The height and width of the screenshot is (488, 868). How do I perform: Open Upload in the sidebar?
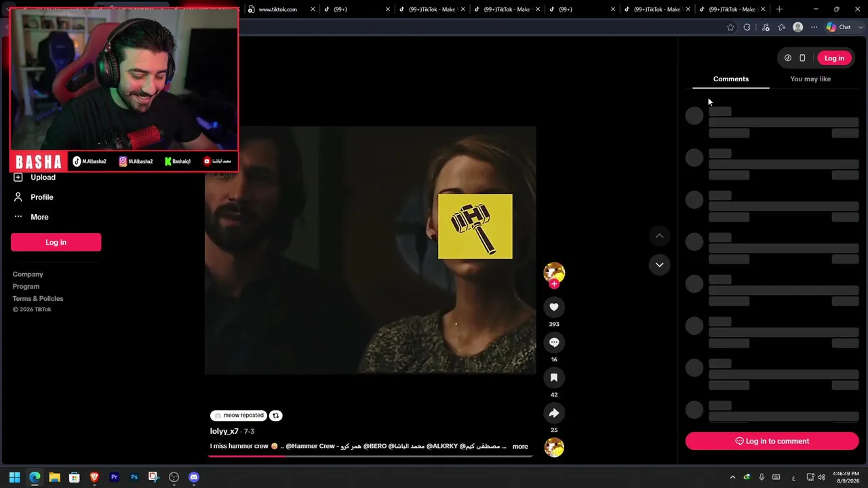tap(43, 178)
